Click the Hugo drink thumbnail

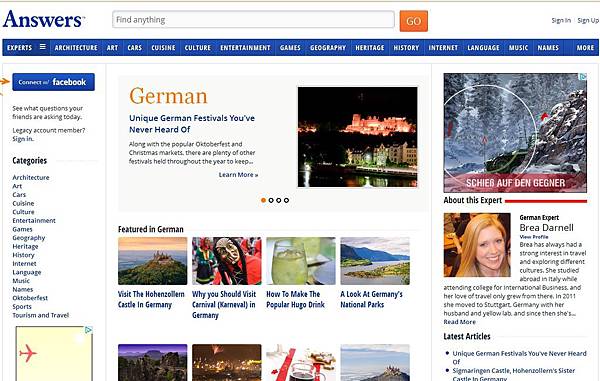[x=301, y=261]
